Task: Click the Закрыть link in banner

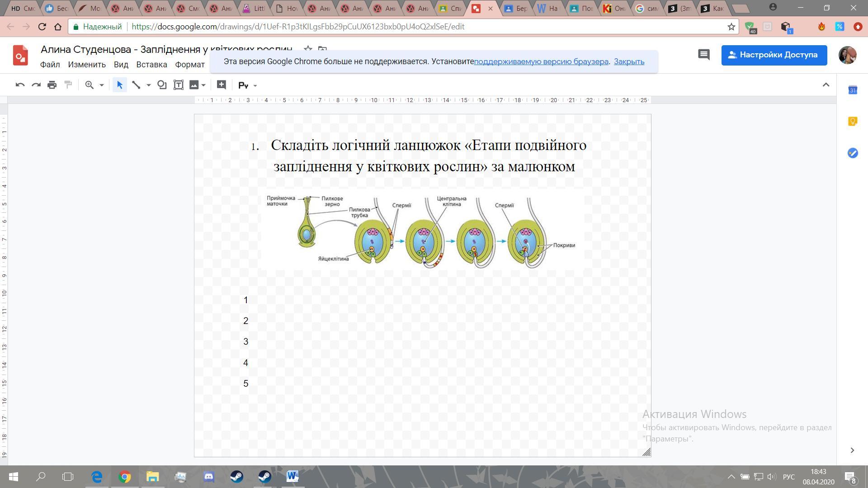Action: [x=629, y=61]
